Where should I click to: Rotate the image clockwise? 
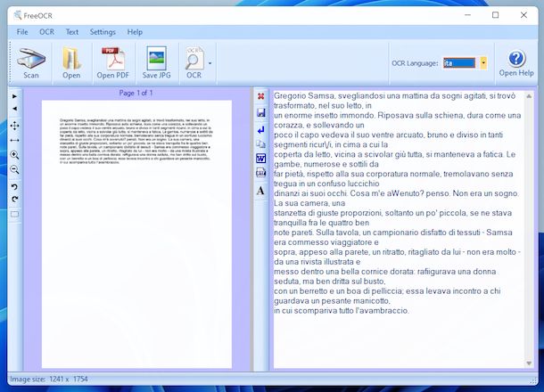14,200
